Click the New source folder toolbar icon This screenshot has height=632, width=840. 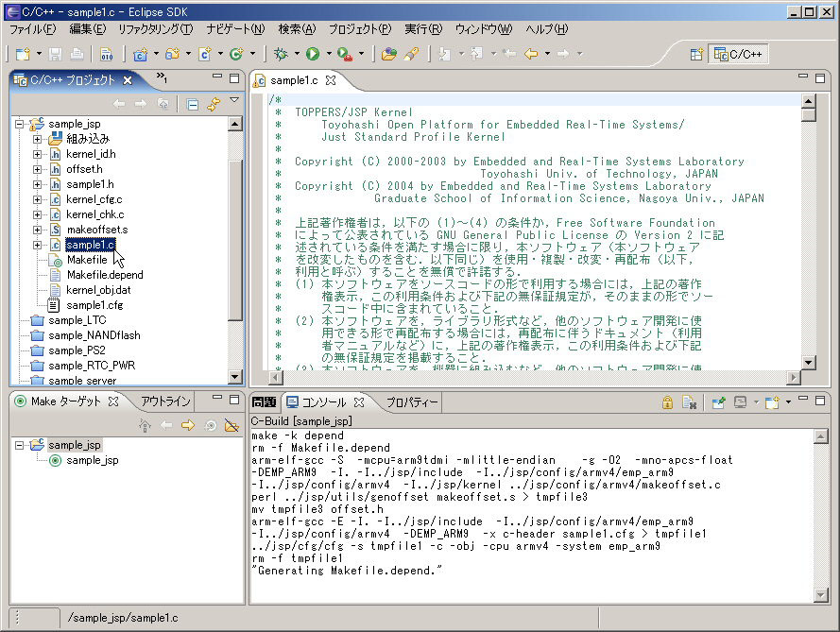pyautogui.click(x=173, y=54)
